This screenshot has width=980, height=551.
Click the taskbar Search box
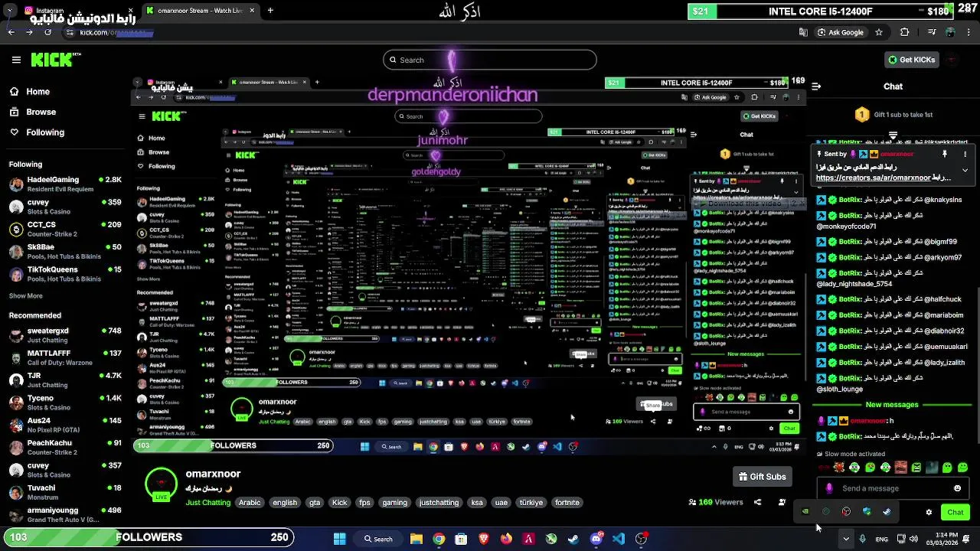pyautogui.click(x=378, y=539)
